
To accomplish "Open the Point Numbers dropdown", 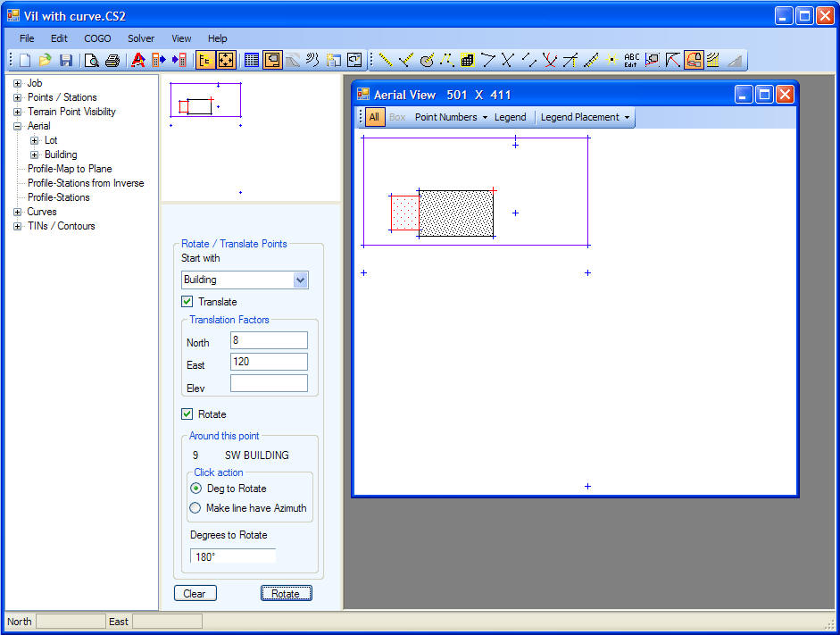I will (x=451, y=117).
